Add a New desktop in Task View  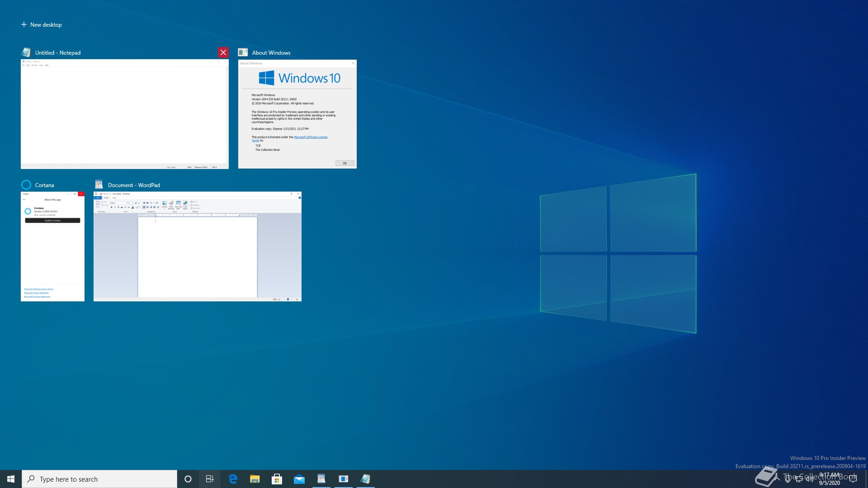tap(42, 25)
